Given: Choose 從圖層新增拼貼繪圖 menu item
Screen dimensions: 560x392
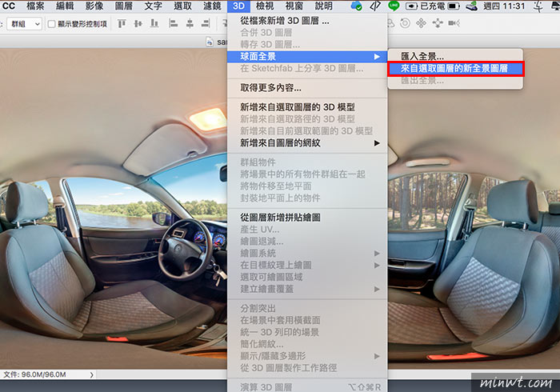Looking at the screenshot, I should point(307,218).
